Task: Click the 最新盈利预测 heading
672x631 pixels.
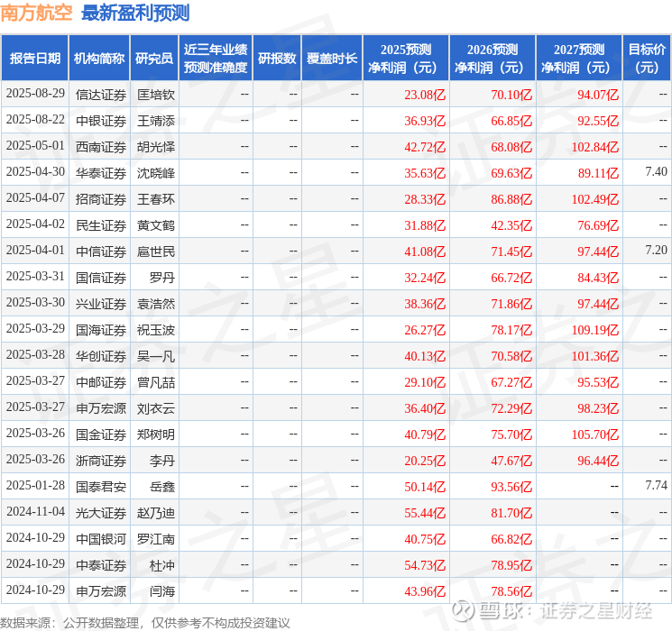Action: tap(135, 13)
